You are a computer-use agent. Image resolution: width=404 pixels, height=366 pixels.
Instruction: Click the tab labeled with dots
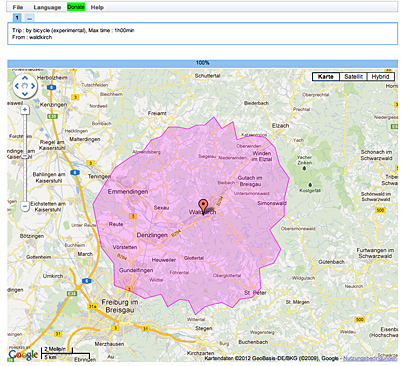29,18
